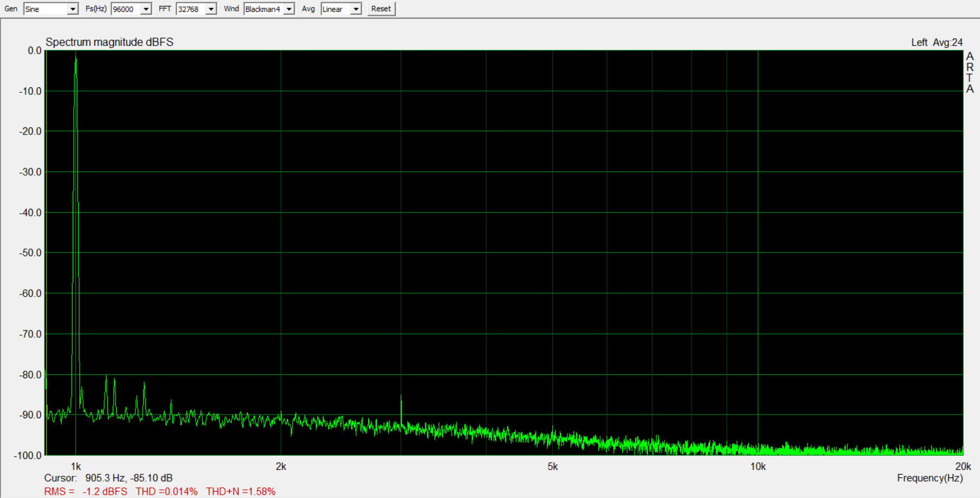Click the Cursor 905.3 Hz readout
The width and height of the screenshot is (980, 498).
pos(108,478)
